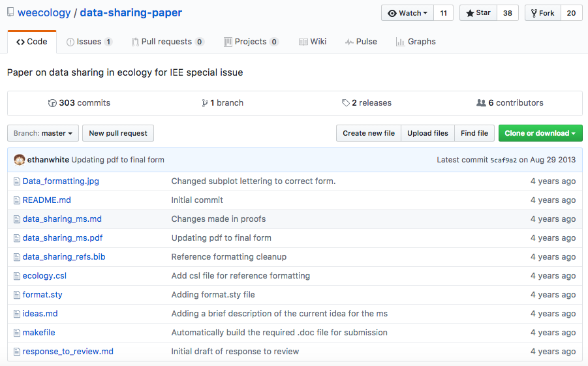Click the commits history icon

(x=52, y=103)
